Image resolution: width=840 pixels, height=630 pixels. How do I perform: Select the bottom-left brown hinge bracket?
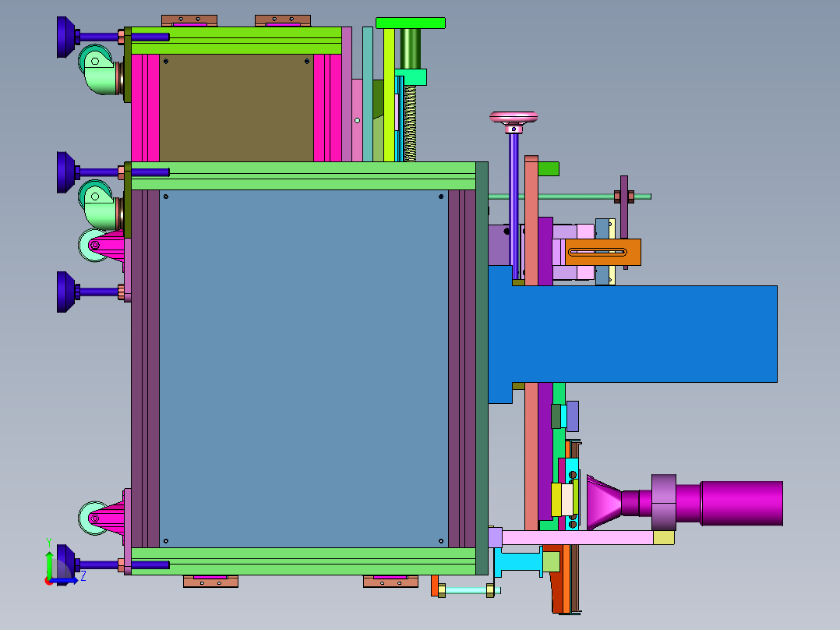tap(210, 581)
